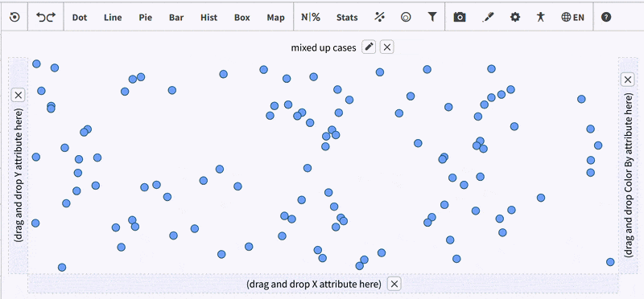Click the redo arrow
644x299 pixels.
(x=51, y=17)
